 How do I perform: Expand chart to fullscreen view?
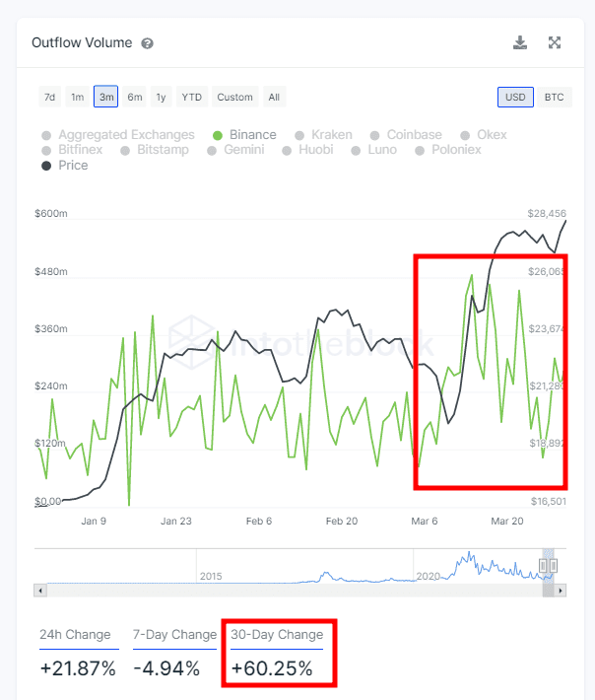(555, 42)
